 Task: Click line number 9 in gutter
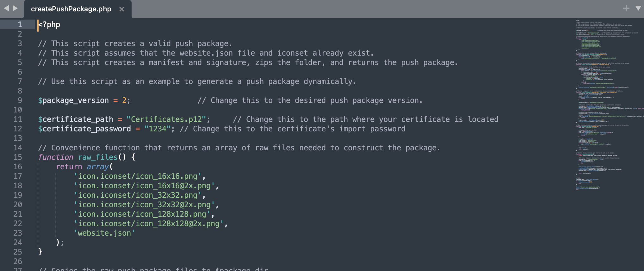pos(20,100)
